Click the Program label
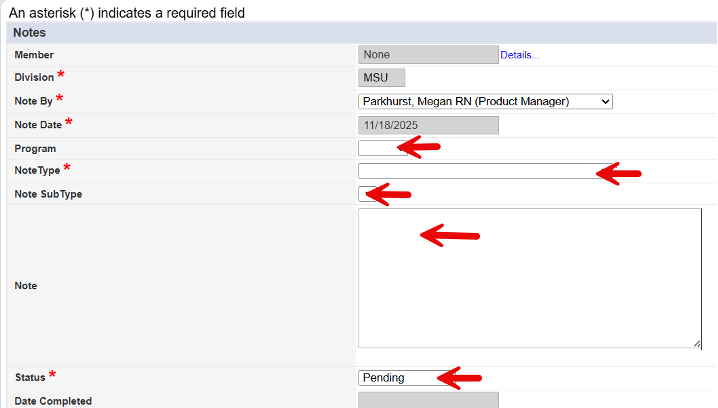718x408 pixels. (x=35, y=149)
